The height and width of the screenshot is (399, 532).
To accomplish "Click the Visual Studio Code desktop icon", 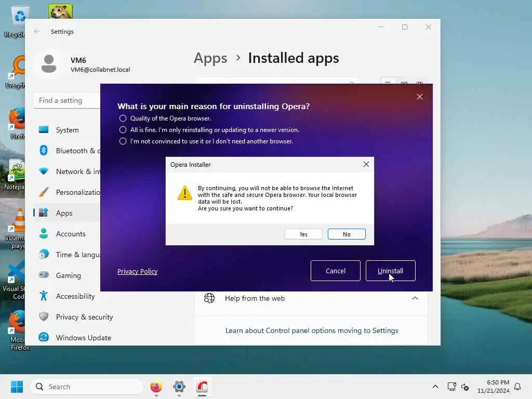I will [x=14, y=280].
